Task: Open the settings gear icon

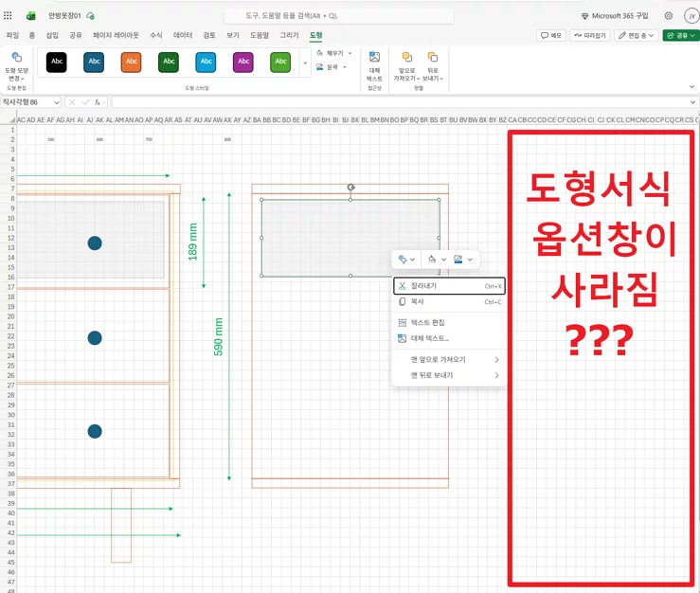Action: (x=669, y=15)
